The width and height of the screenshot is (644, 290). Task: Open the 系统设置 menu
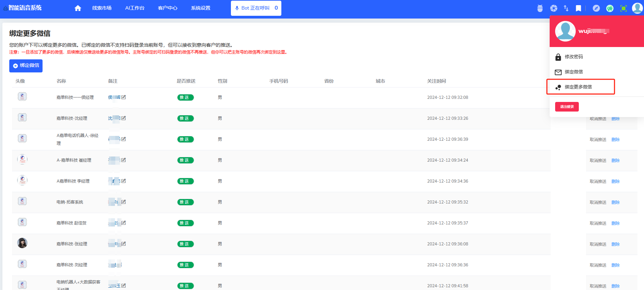pos(200,8)
